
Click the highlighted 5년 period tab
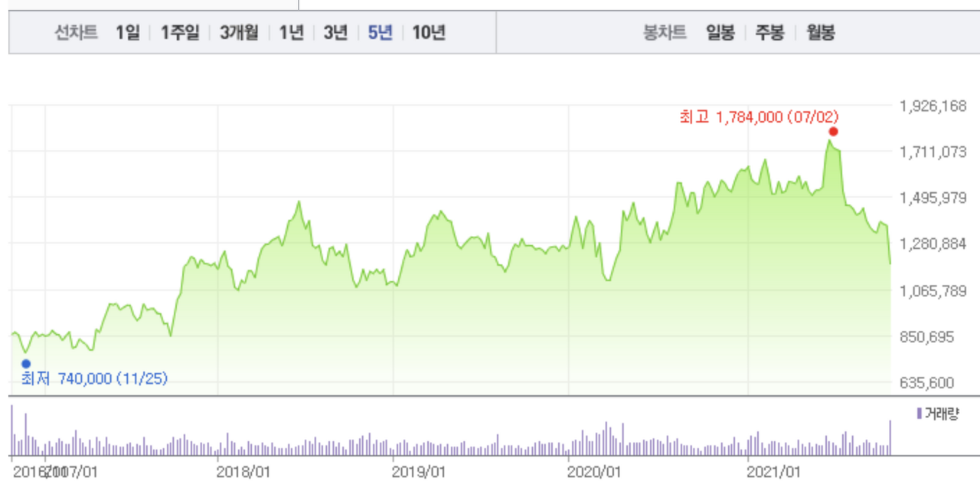[x=380, y=33]
